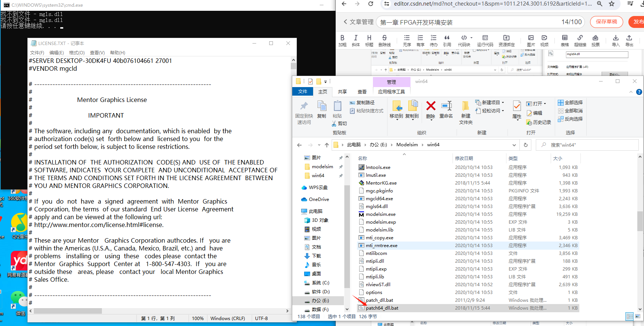The width and height of the screenshot is (644, 326).
Task: Click browser reload button
Action: click(x=370, y=4)
